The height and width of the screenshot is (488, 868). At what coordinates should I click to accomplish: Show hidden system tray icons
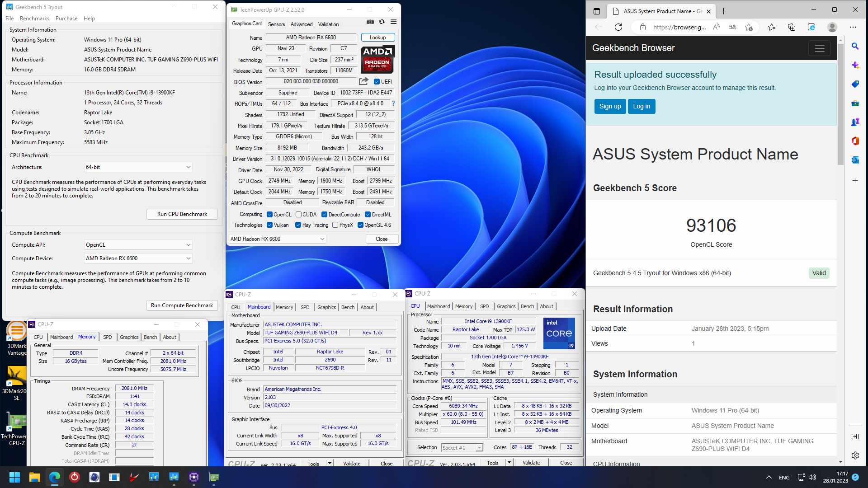769,477
